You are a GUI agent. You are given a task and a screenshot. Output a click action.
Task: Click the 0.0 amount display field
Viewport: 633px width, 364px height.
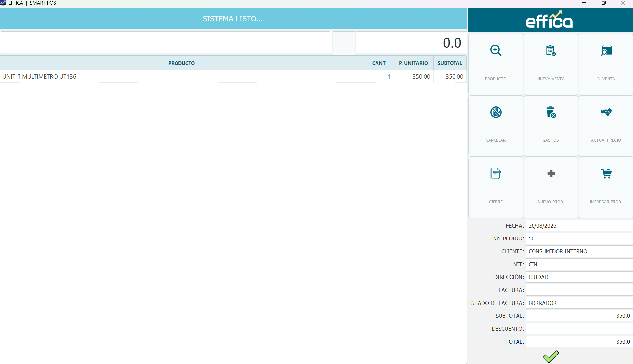(x=411, y=42)
